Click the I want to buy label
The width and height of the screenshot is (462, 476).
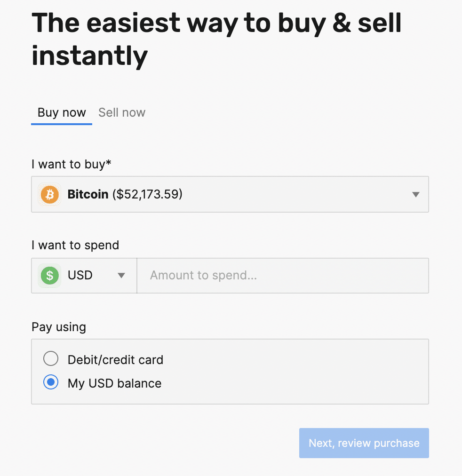point(72,164)
